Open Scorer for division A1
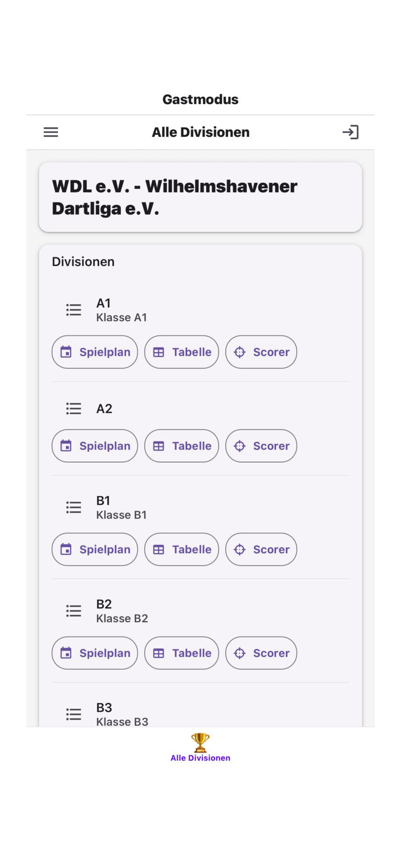401x868 pixels. [261, 352]
